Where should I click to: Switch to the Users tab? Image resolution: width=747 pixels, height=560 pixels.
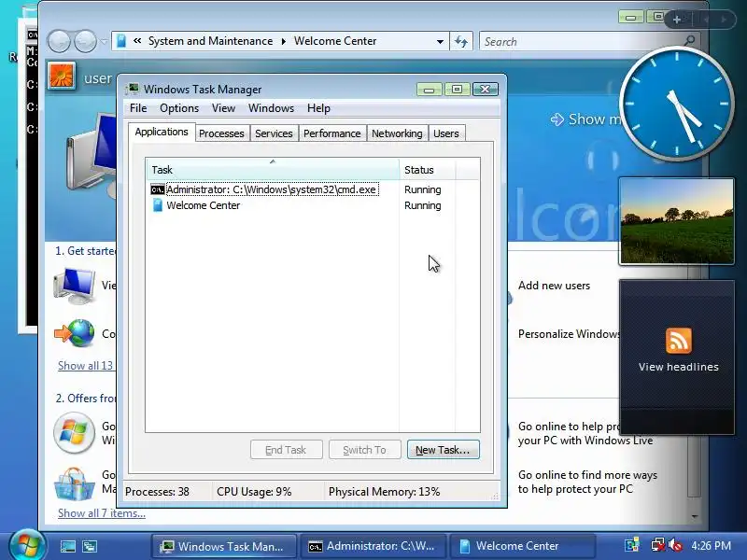pos(446,133)
